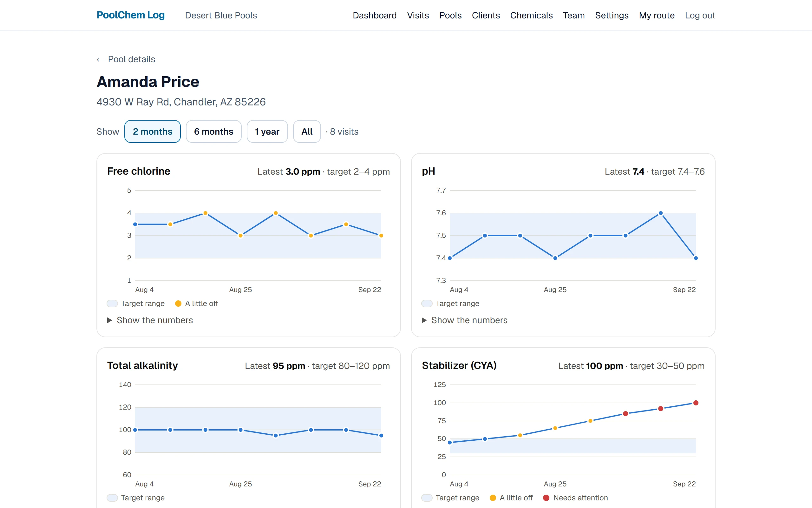
Task: Click the orange A little off dot in Free chlorine legend
Action: 178,304
